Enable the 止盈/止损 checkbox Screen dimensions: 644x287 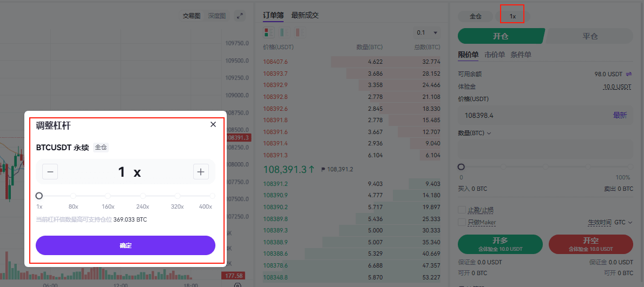point(462,210)
